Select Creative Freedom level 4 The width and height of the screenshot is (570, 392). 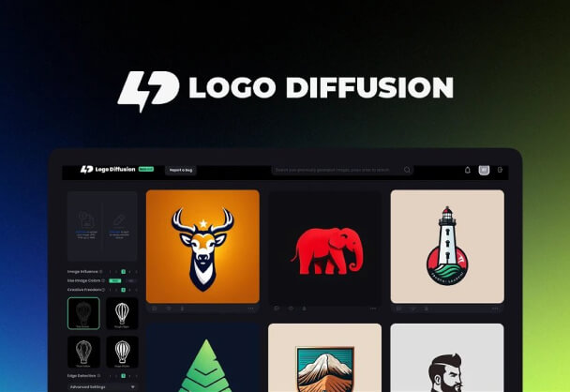[129, 290]
